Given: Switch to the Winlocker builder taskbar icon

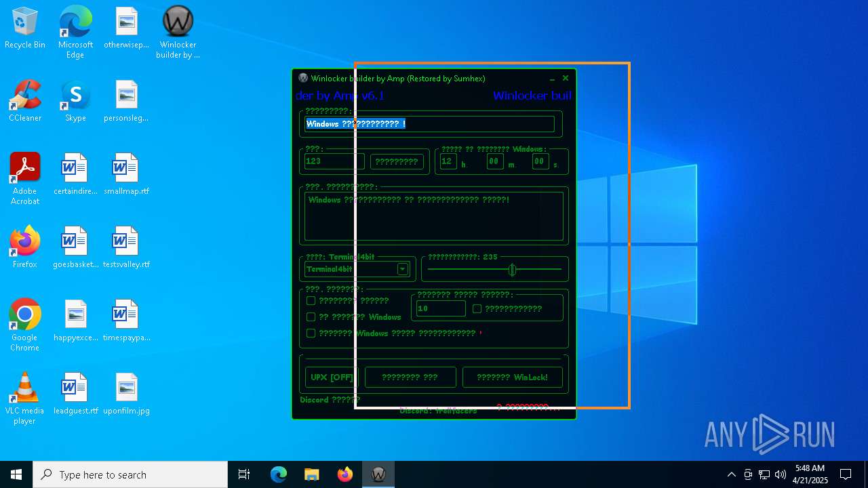Looking at the screenshot, I should pos(378,474).
